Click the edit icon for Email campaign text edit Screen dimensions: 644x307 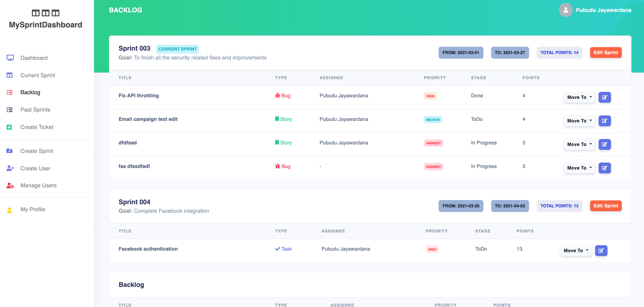pos(604,121)
